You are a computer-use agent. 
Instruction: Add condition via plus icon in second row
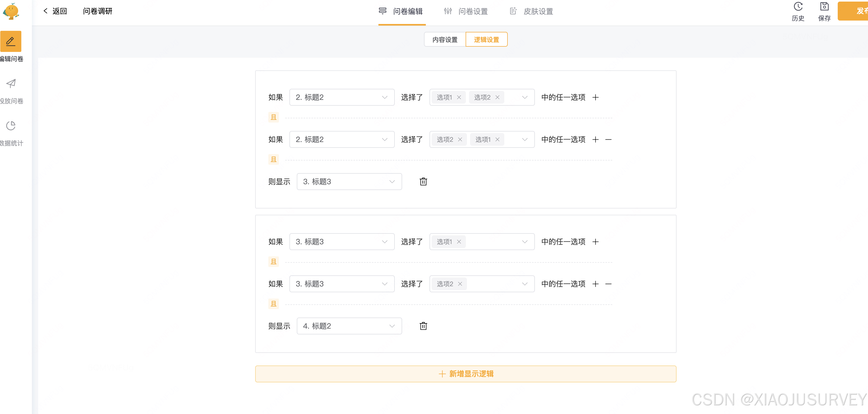595,140
